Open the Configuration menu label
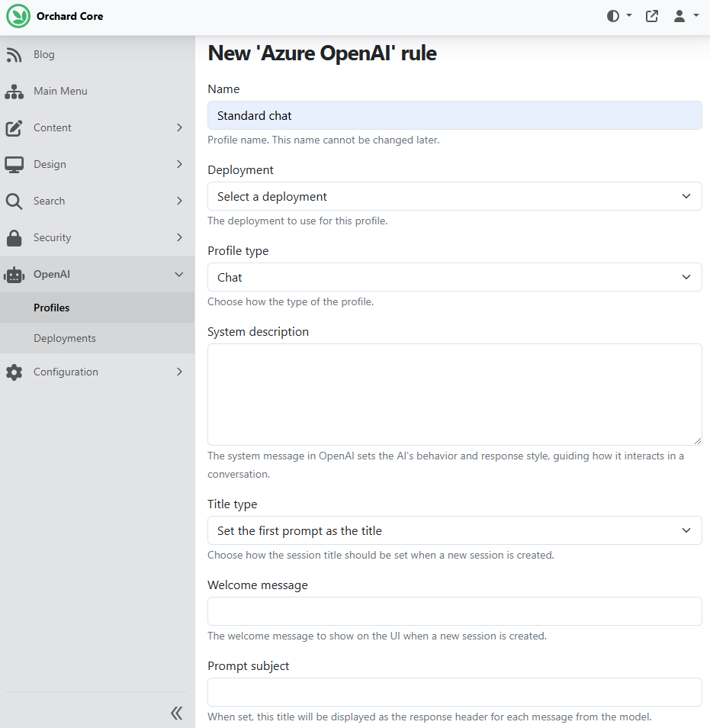The height and width of the screenshot is (728, 710). click(66, 372)
